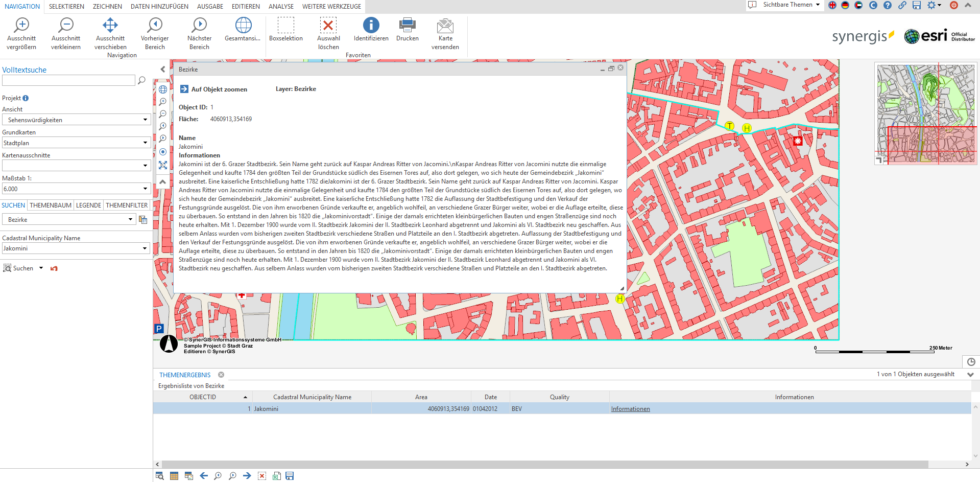Expand the Maßstab scale dropdown
Viewport: 980px width, 482px height.
pos(146,189)
